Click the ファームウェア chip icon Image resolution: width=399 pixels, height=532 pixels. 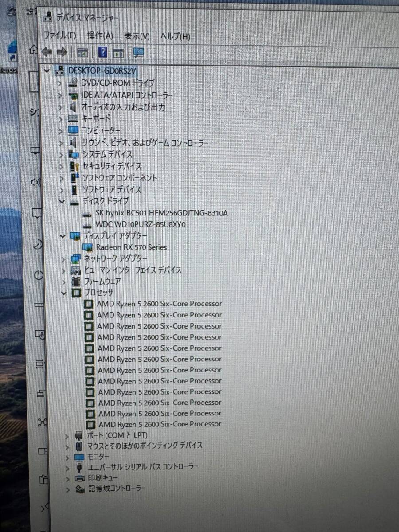[x=76, y=281]
